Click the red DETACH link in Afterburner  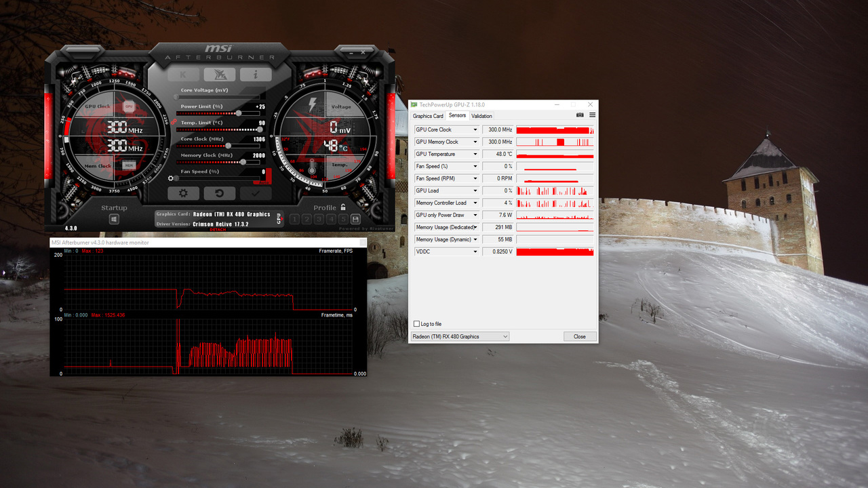pyautogui.click(x=218, y=230)
